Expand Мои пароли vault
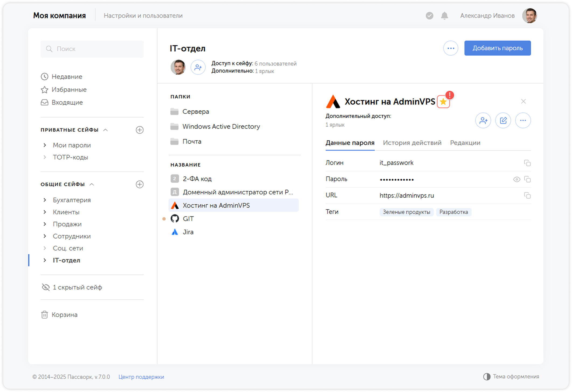The width and height of the screenshot is (572, 392). pyautogui.click(x=45, y=145)
